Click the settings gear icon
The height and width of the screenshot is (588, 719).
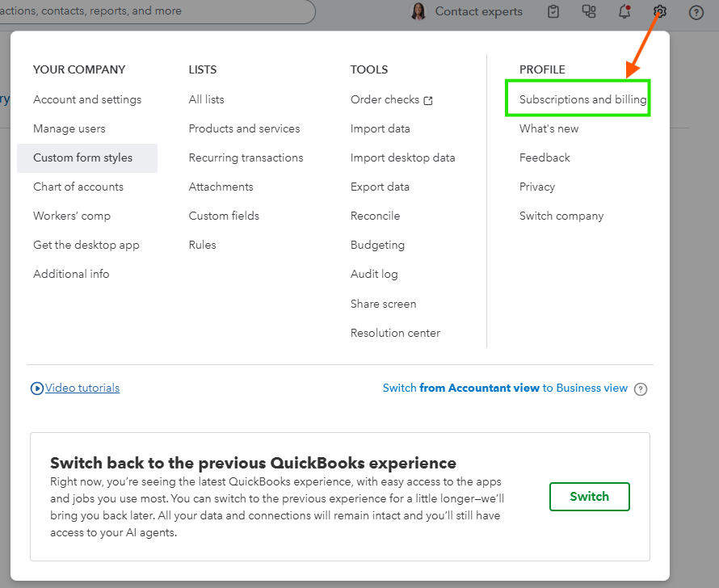coord(660,11)
